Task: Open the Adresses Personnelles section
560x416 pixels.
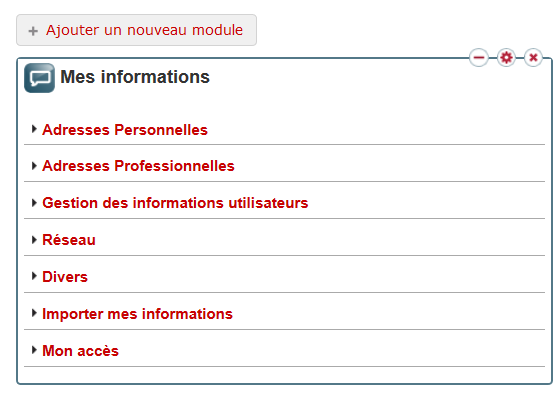Action: tap(125, 130)
